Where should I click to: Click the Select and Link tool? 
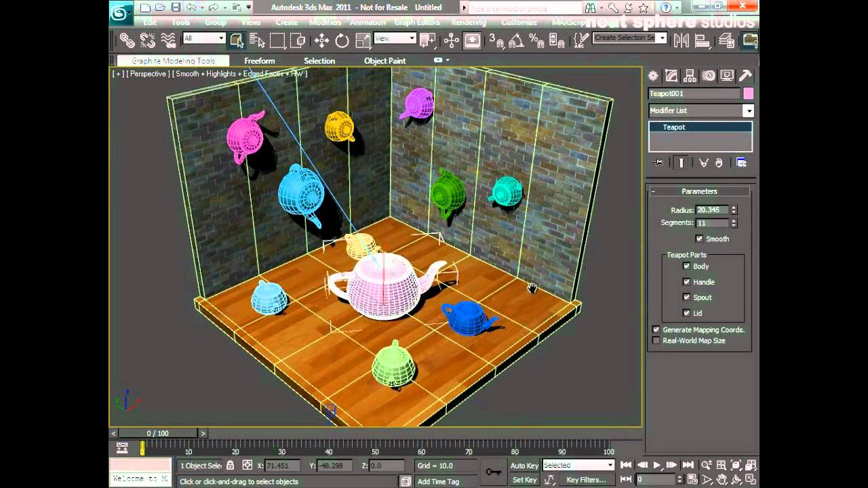(127, 41)
